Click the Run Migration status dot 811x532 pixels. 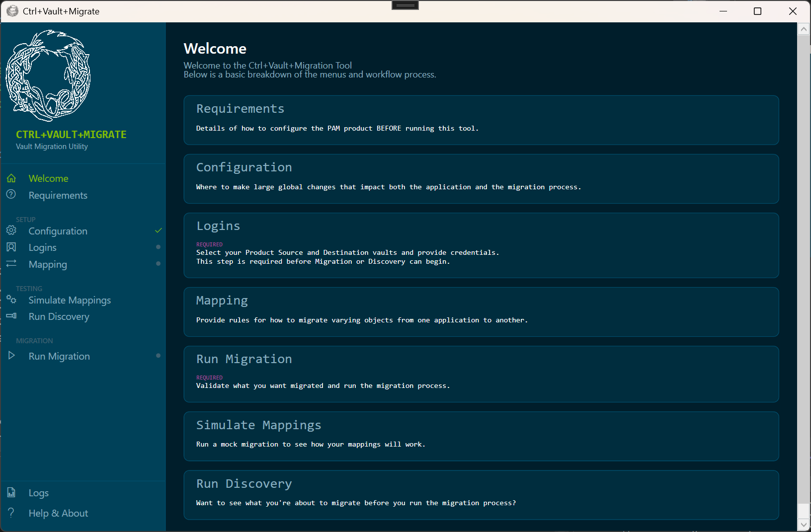pyautogui.click(x=158, y=356)
